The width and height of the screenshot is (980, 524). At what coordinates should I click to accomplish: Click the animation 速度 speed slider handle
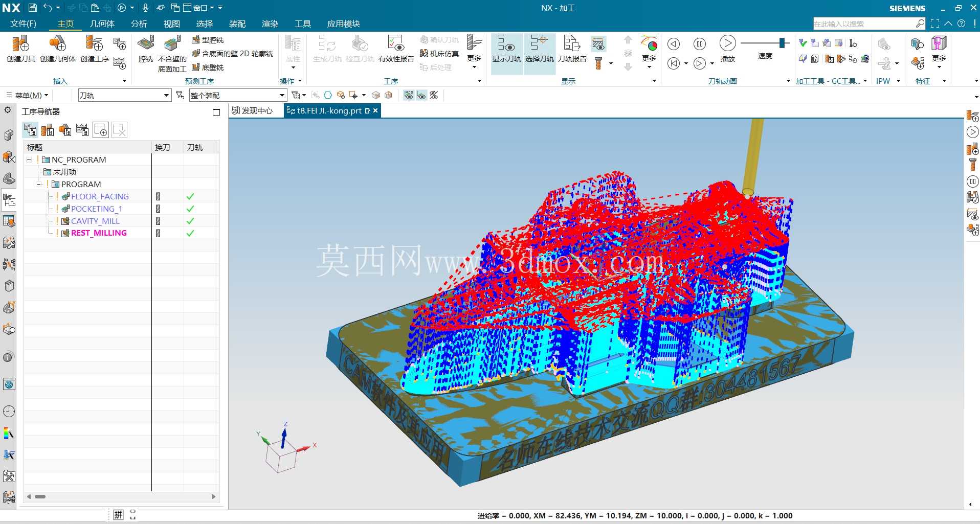tap(782, 43)
